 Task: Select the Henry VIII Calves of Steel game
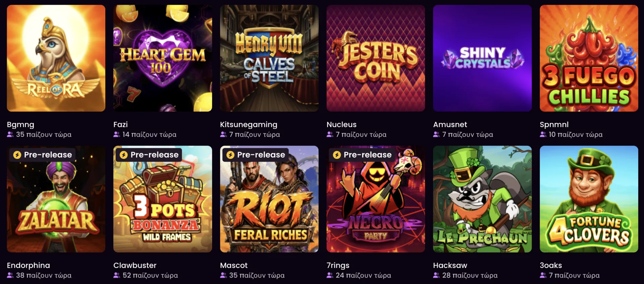pyautogui.click(x=269, y=58)
